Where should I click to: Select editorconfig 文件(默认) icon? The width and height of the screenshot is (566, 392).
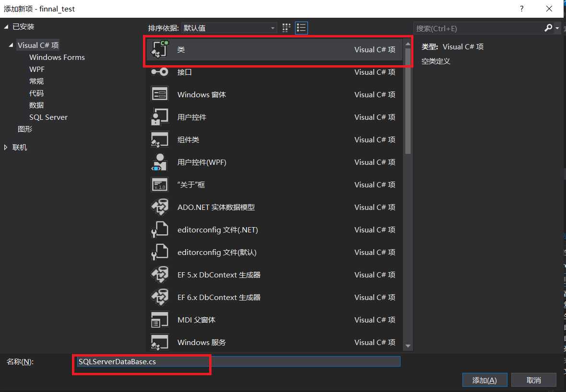[160, 252]
